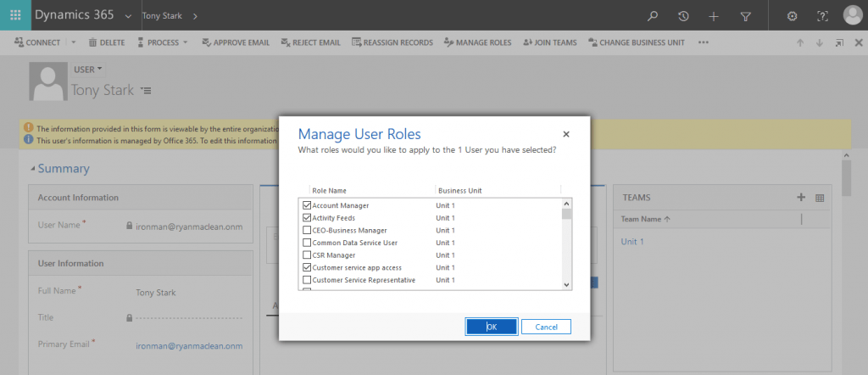Open the settings gear icon
Screen dimensions: 868x375
[793, 16]
